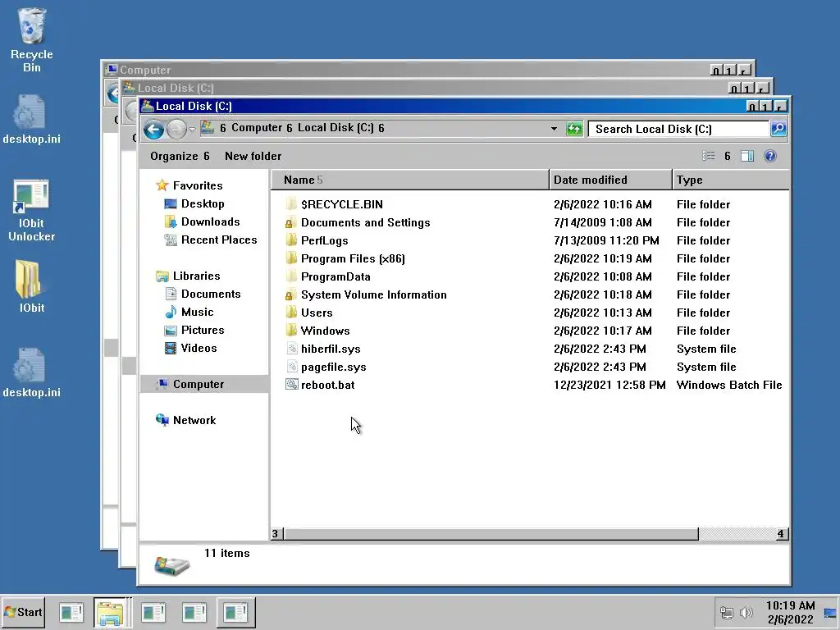Select the Users folder icon
This screenshot has width=840, height=630.
291,313
